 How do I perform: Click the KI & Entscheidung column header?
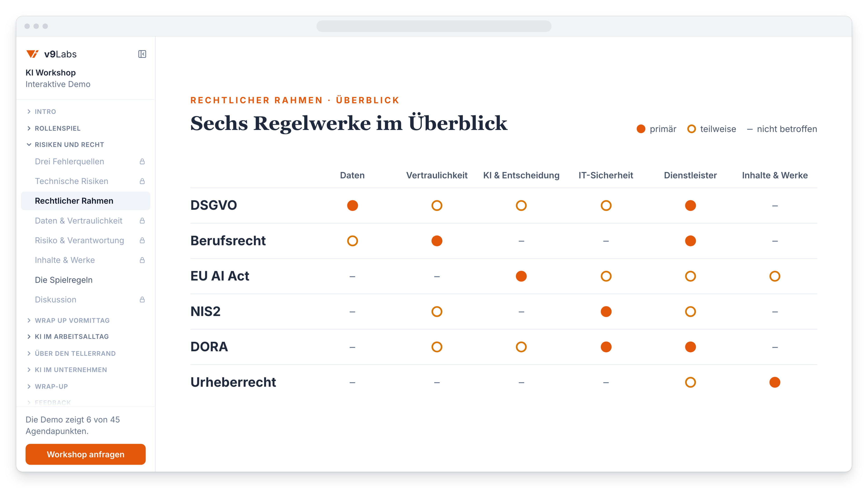pos(521,175)
